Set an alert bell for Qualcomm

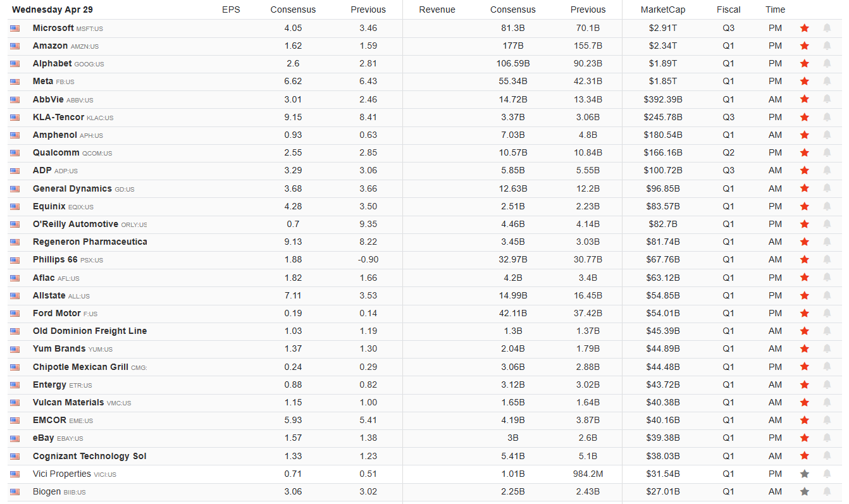(827, 152)
